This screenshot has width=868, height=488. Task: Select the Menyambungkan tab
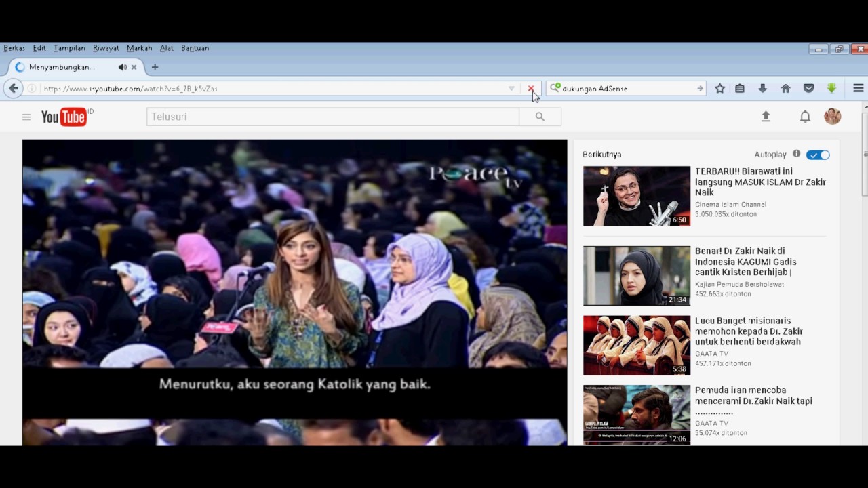click(x=75, y=67)
